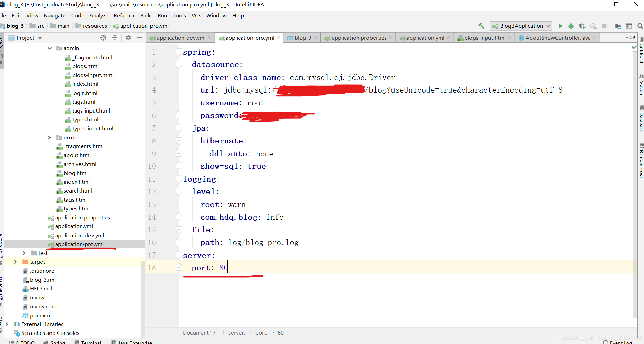Close the application-dev.yml tab
The width and height of the screenshot is (644, 344).
210,38
